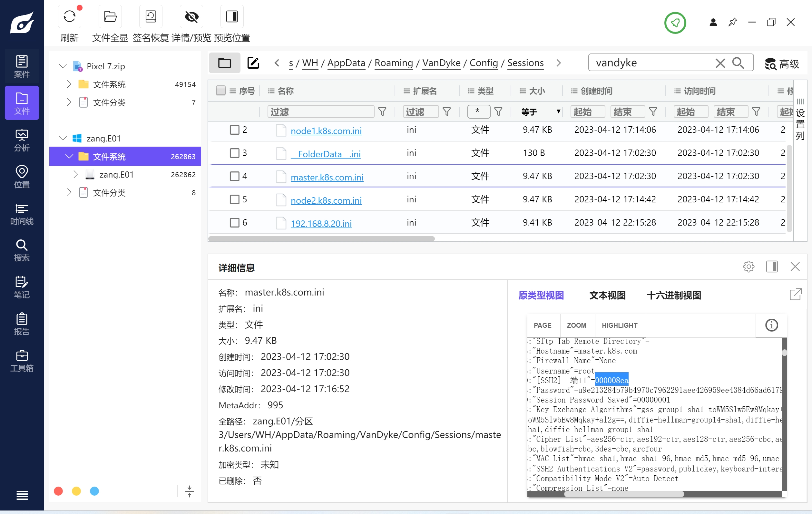Image resolution: width=812 pixels, height=514 pixels.
Task: Expand 文件分类 under Pixel 7.zip
Action: 69,102
